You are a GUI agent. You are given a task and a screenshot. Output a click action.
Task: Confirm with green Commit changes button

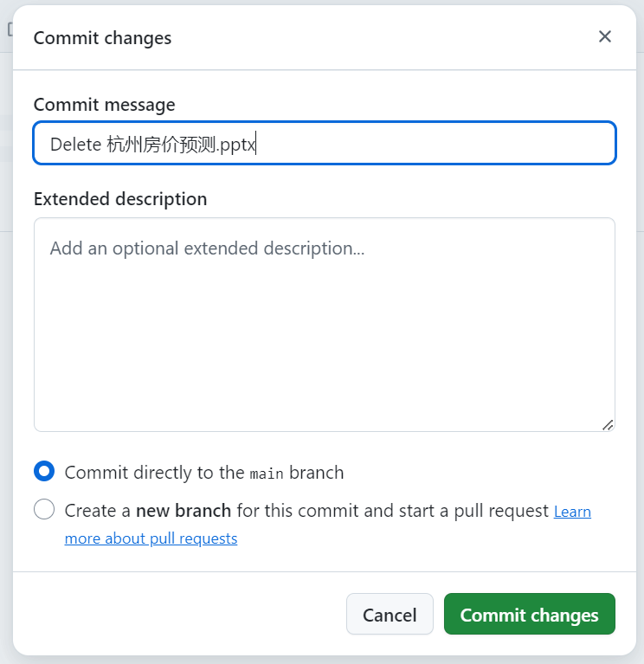(x=529, y=614)
